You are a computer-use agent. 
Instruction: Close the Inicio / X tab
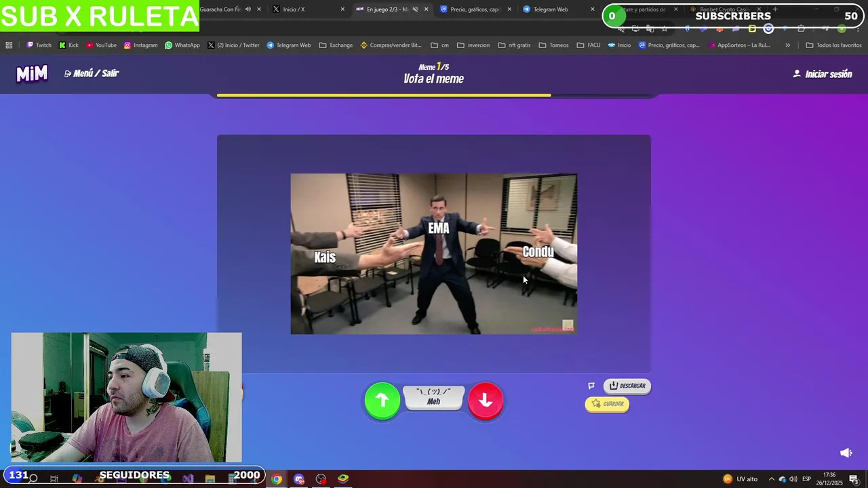tap(342, 9)
